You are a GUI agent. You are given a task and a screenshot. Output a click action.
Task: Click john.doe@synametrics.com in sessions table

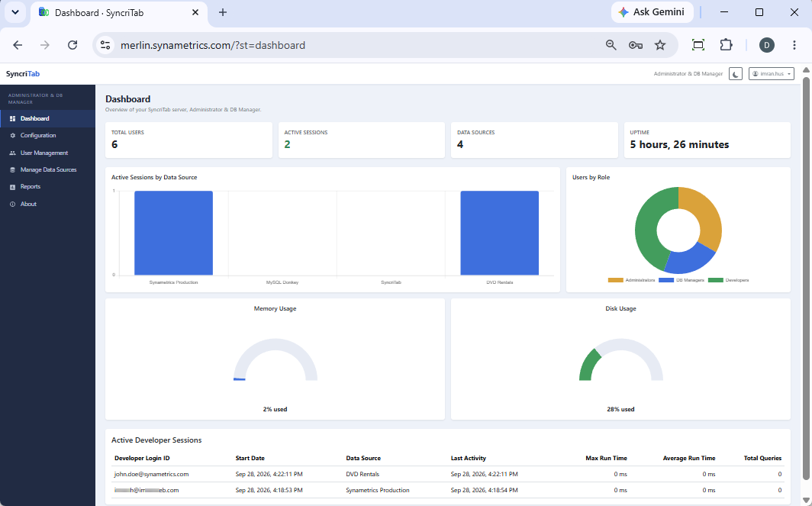151,475
